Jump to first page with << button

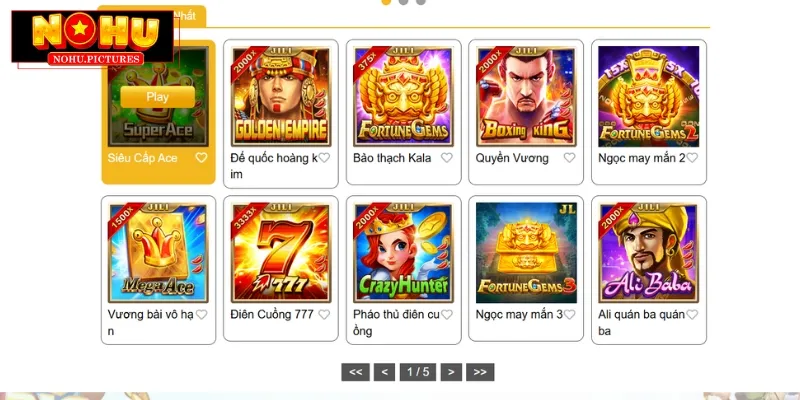[x=356, y=372]
